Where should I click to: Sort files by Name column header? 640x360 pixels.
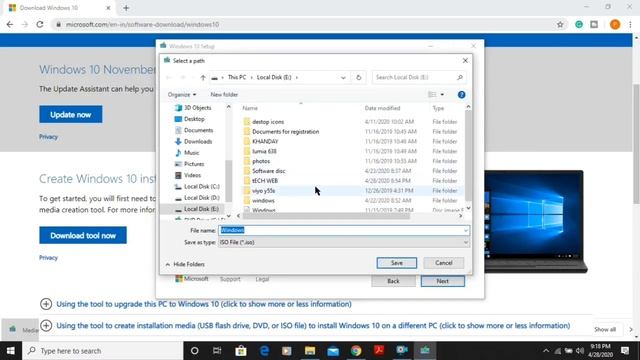(250, 108)
